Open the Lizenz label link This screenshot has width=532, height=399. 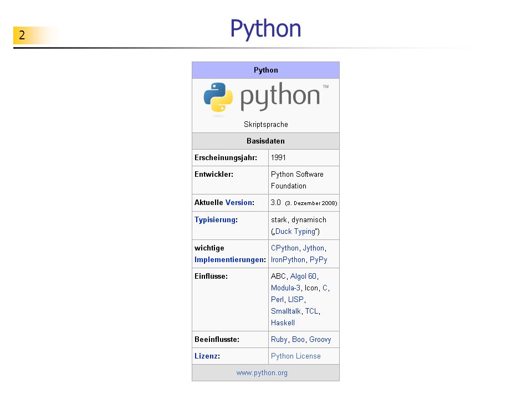click(x=206, y=356)
